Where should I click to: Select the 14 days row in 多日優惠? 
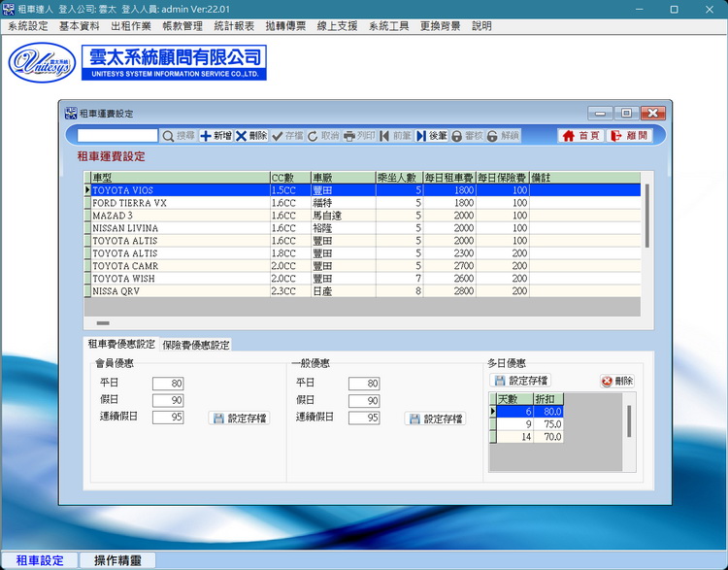pos(530,437)
